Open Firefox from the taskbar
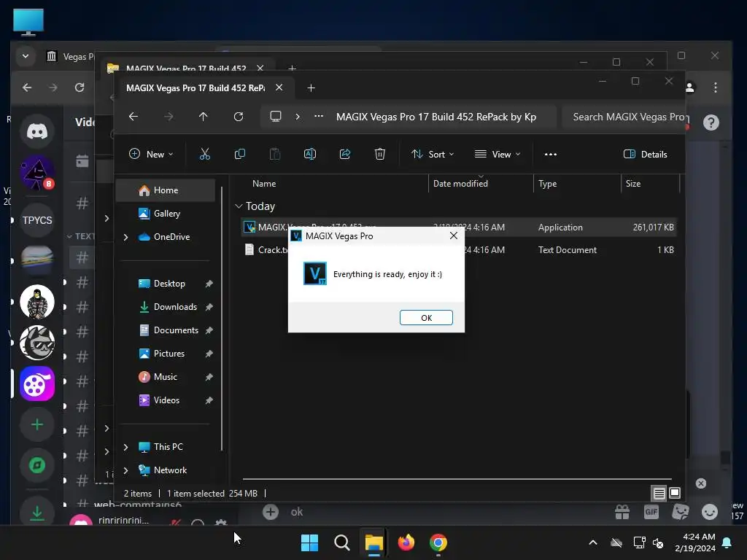The image size is (747, 560). click(406, 542)
